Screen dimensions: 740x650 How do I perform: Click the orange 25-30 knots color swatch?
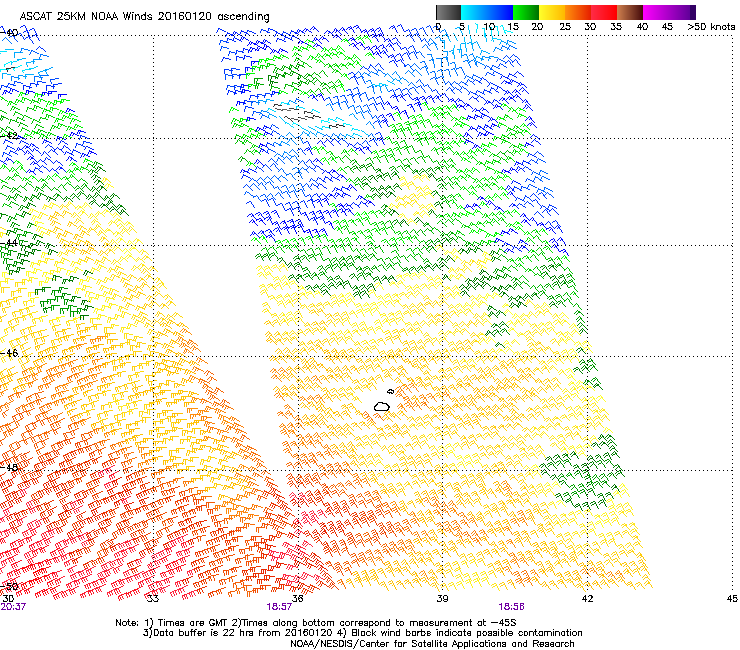pyautogui.click(x=578, y=12)
